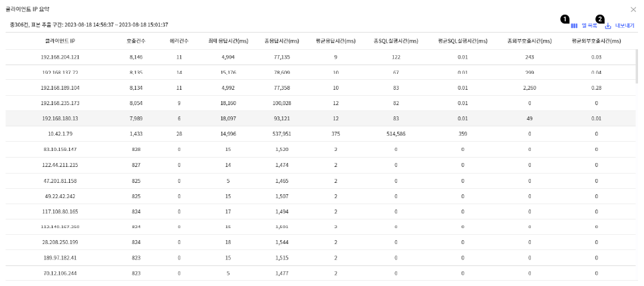Click the 평균외부호출시간(ms) column header
The height and width of the screenshot is (286, 644).
(x=596, y=41)
